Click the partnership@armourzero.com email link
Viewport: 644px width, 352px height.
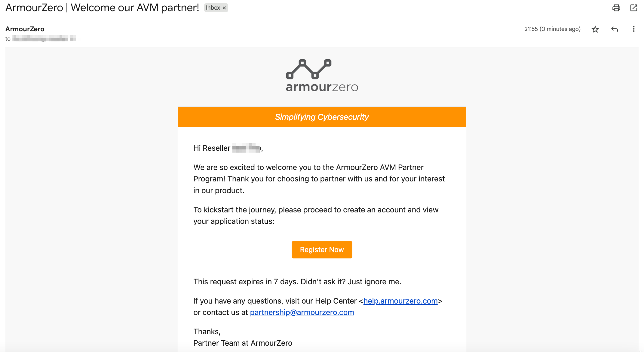click(x=302, y=312)
